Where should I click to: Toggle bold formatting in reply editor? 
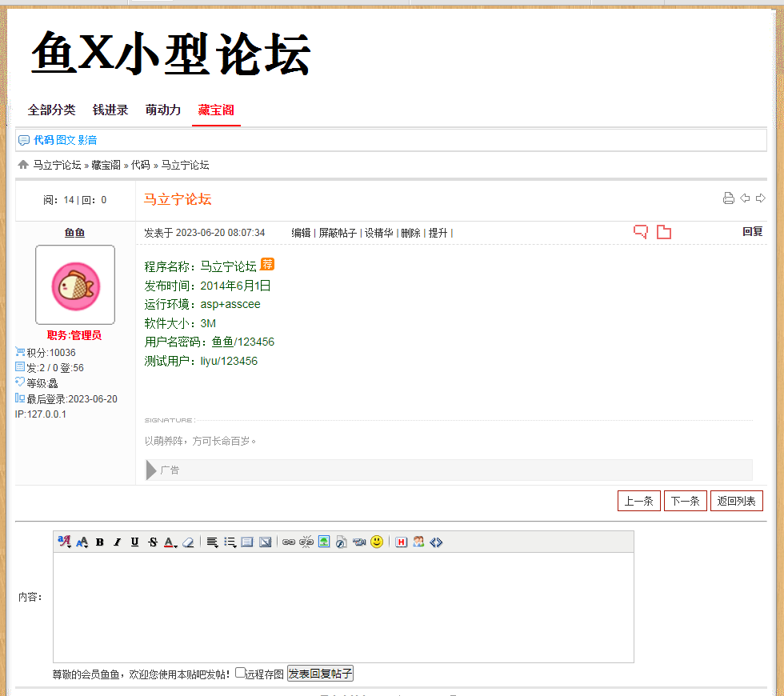[99, 542]
